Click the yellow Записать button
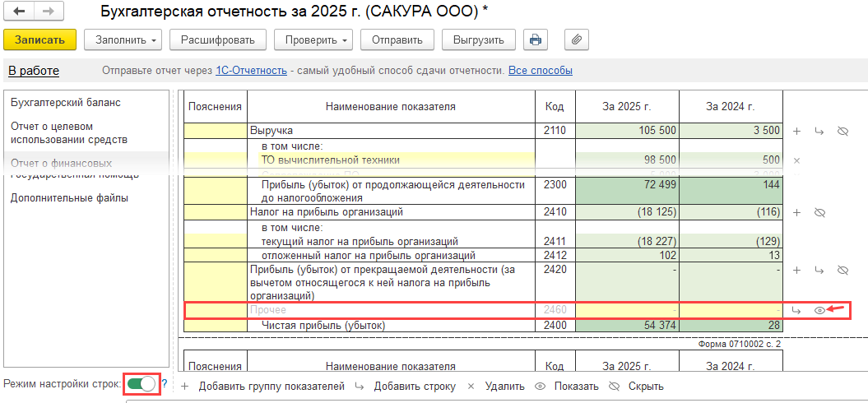The height and width of the screenshot is (403, 868). [39, 39]
